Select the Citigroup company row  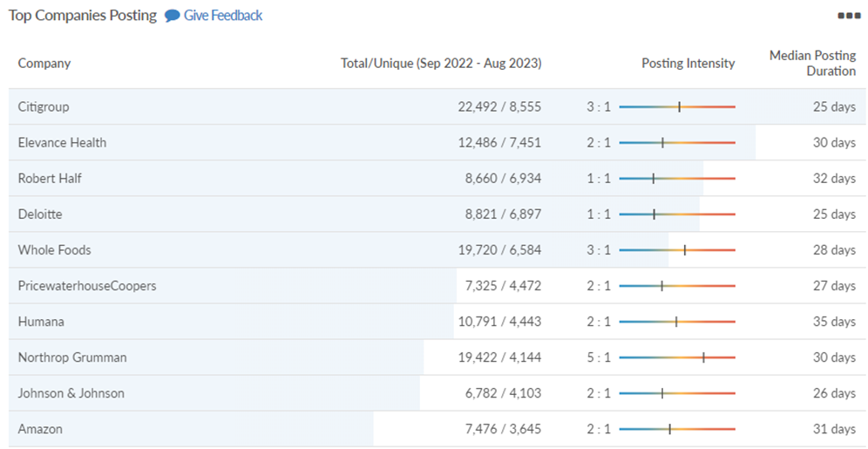click(437, 107)
